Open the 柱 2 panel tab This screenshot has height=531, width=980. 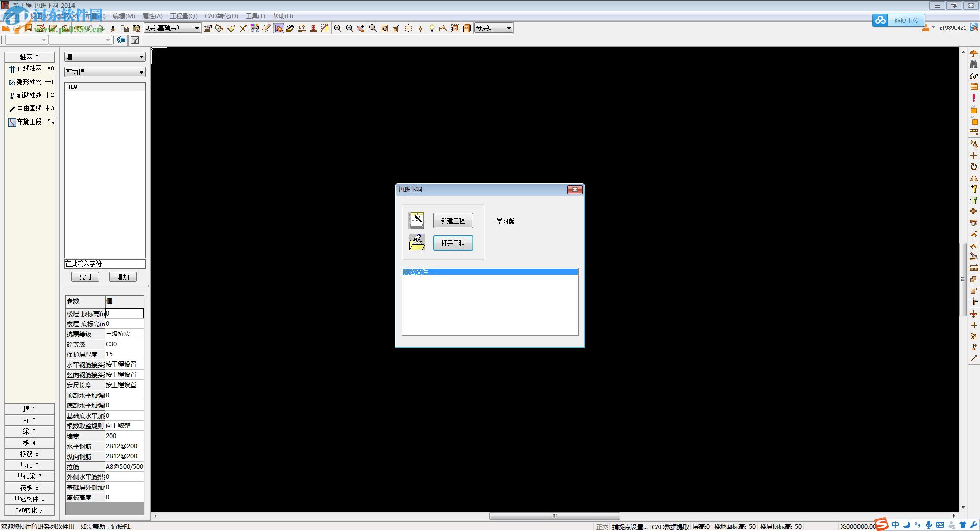[30, 420]
